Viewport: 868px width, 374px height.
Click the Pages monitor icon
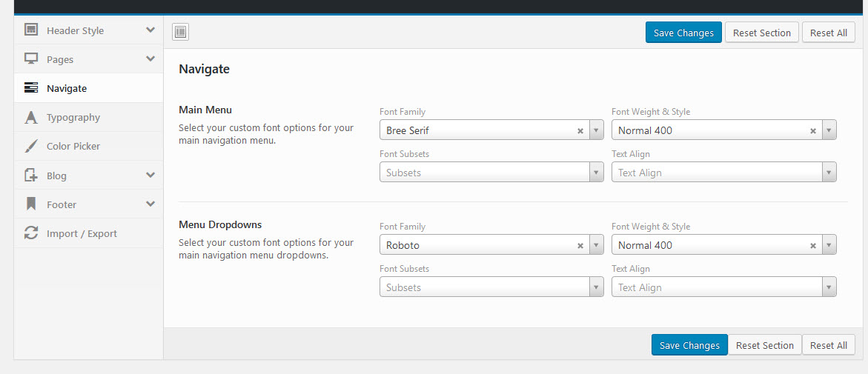tap(31, 59)
